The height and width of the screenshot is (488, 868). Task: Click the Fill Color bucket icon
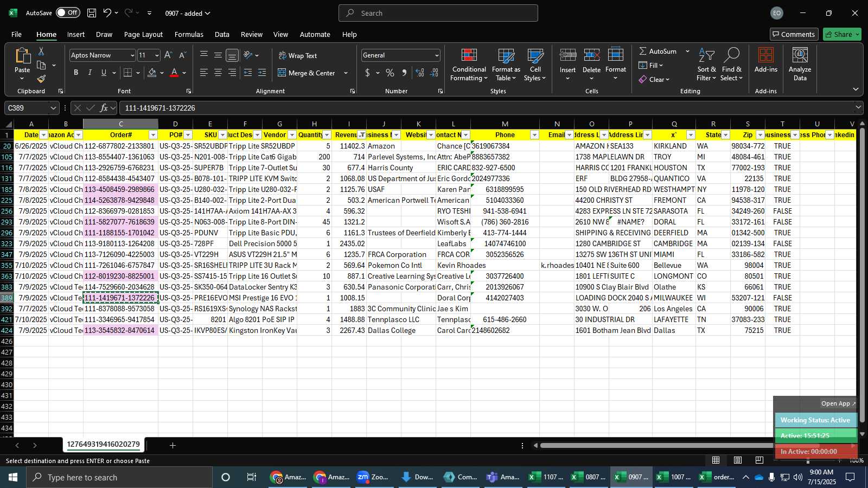(x=152, y=73)
